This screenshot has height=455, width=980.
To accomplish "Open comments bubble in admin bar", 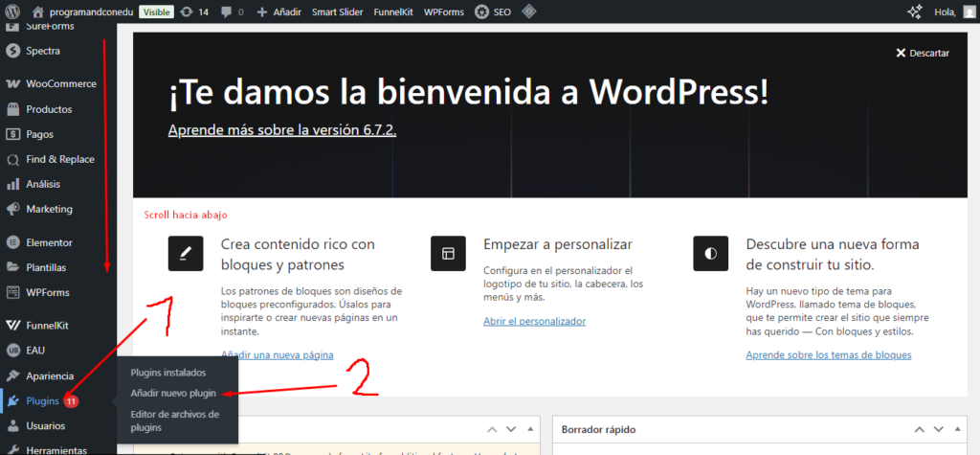I will (x=226, y=11).
